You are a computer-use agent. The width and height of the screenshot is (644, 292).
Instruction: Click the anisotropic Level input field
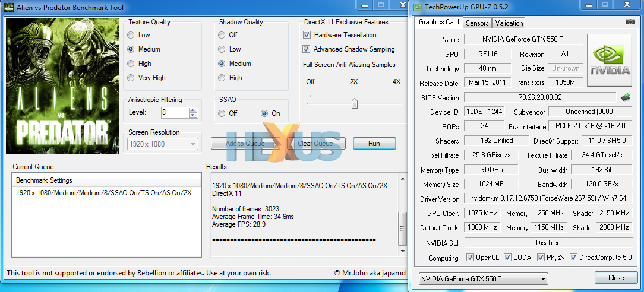(x=175, y=113)
